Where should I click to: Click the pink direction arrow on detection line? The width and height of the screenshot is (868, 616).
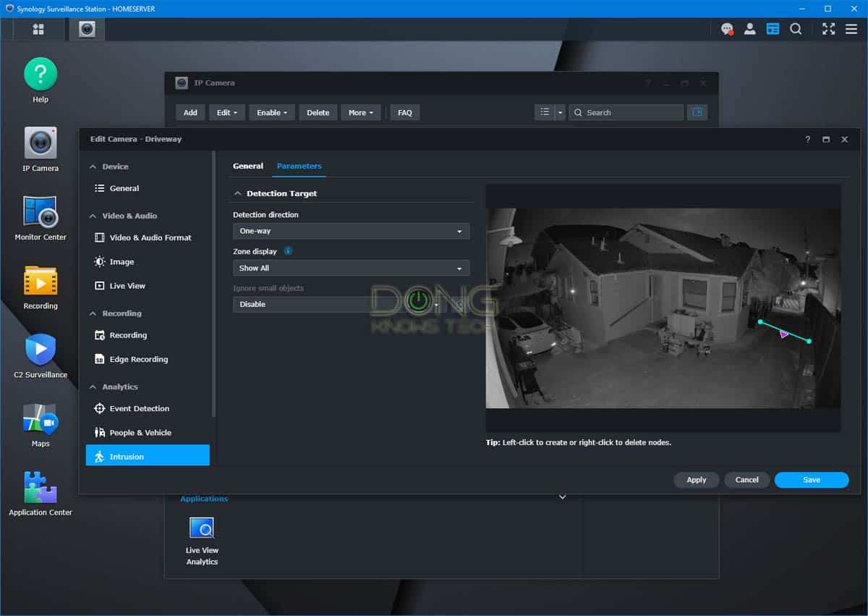tap(783, 334)
